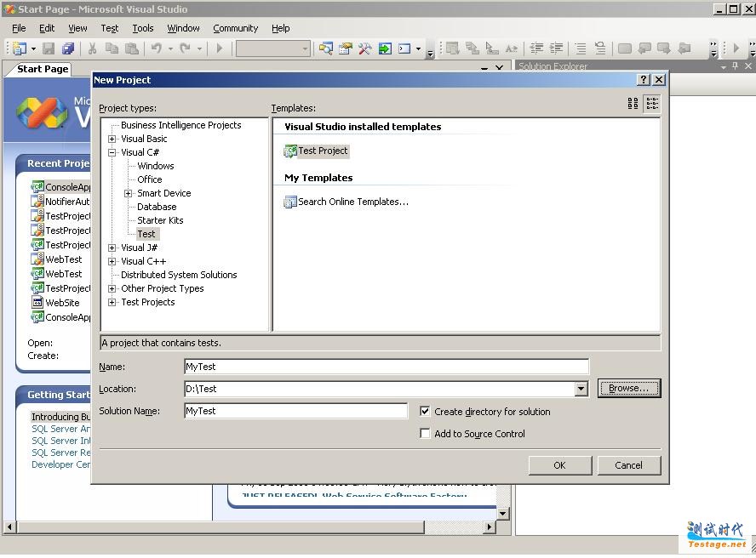
Task: Select Starter Kits under Visual C#
Action: click(160, 220)
